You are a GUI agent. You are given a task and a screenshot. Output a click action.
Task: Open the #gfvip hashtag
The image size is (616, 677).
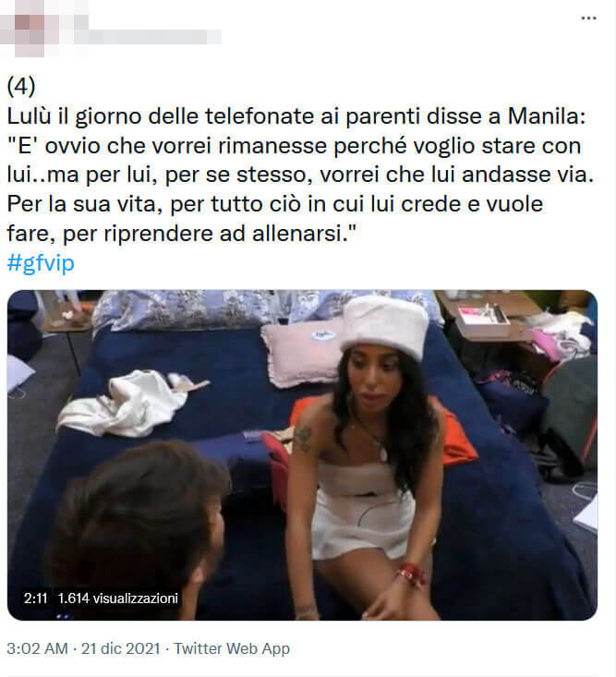click(x=41, y=262)
